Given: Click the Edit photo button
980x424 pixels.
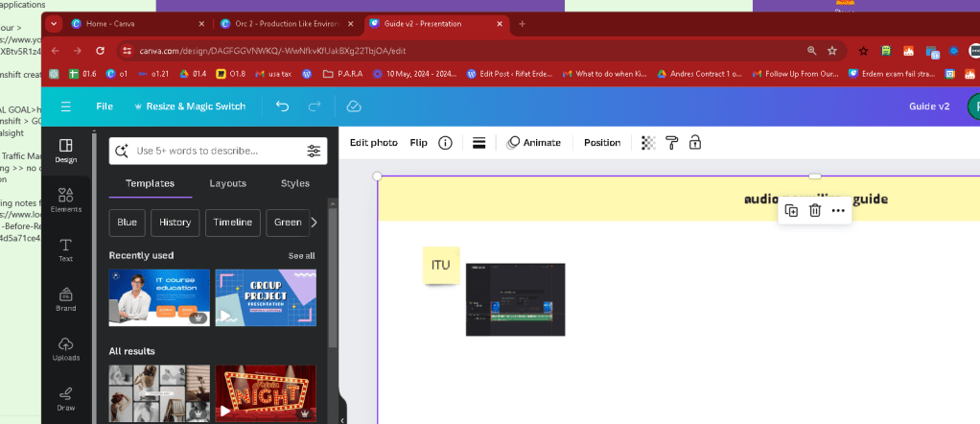Looking at the screenshot, I should pos(374,143).
